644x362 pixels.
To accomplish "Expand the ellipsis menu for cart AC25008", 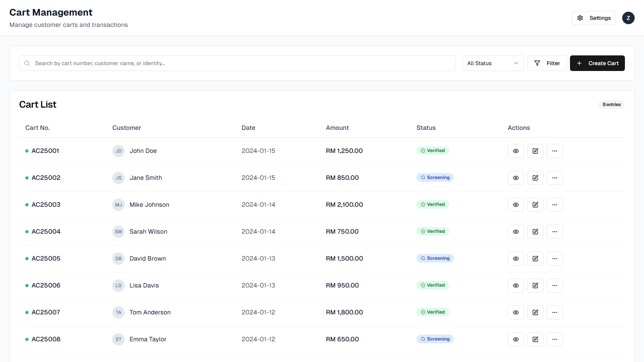I will point(554,339).
